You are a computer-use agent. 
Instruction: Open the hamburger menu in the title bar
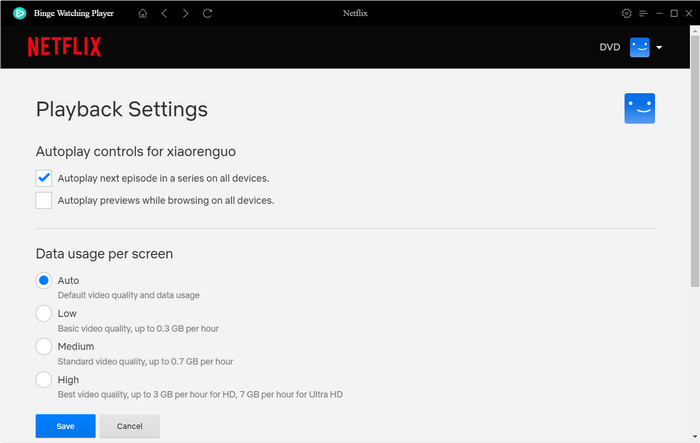pyautogui.click(x=643, y=13)
